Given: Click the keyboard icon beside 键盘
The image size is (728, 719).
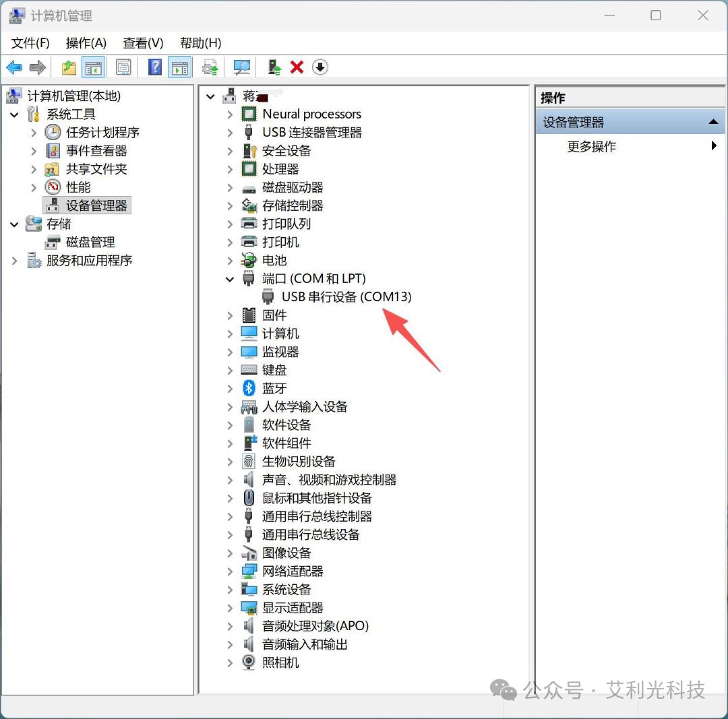Looking at the screenshot, I should tap(249, 369).
